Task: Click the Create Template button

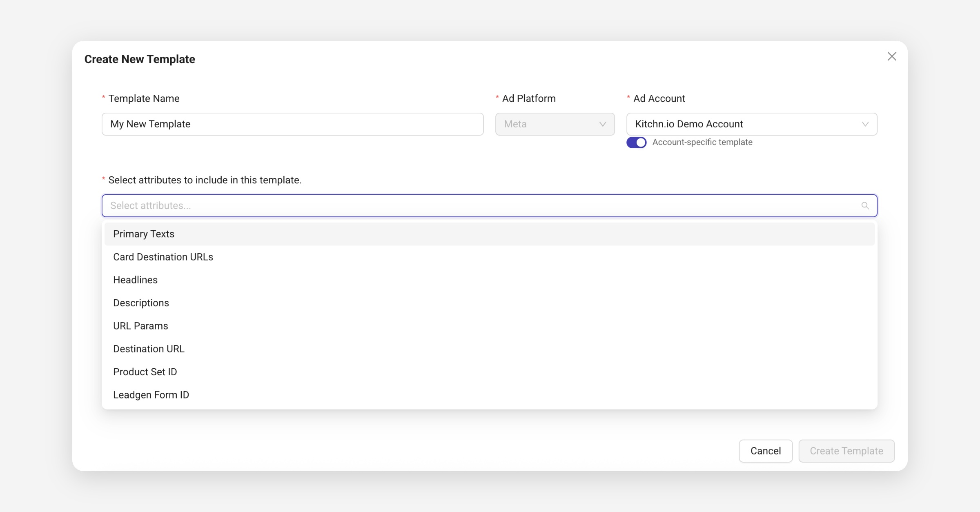Action: (x=846, y=451)
